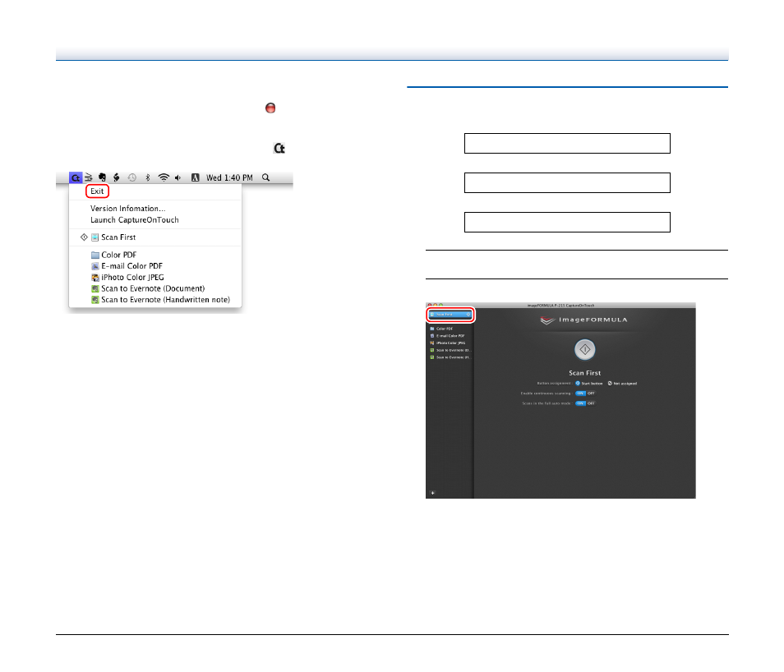The width and height of the screenshot is (784, 672).
Task: Close the CaptureOnTouch window with red button
Action: (430, 305)
